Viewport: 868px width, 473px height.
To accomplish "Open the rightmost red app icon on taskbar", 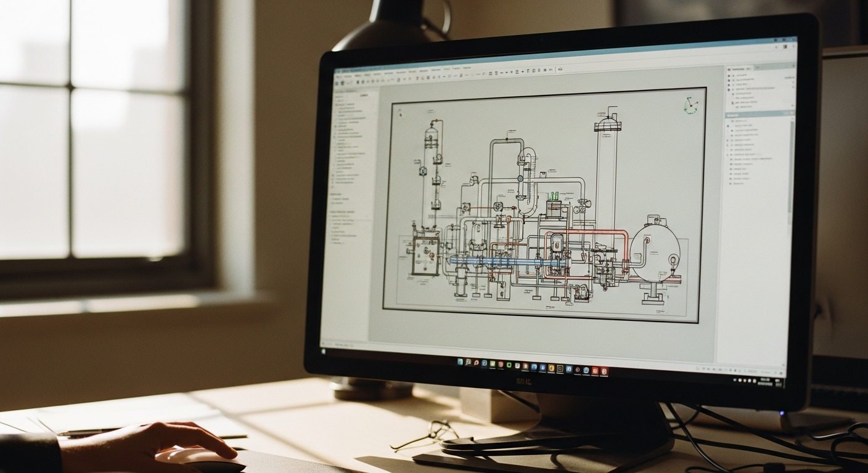I will pyautogui.click(x=604, y=371).
